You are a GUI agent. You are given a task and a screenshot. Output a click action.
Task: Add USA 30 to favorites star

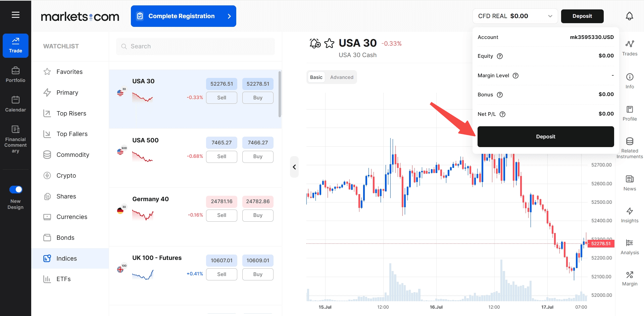click(x=329, y=43)
